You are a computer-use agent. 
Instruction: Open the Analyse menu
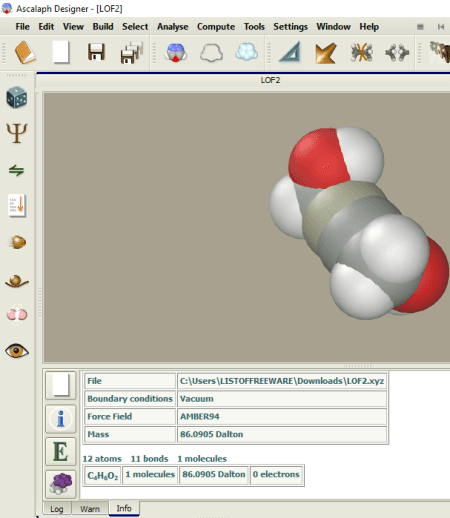click(173, 27)
